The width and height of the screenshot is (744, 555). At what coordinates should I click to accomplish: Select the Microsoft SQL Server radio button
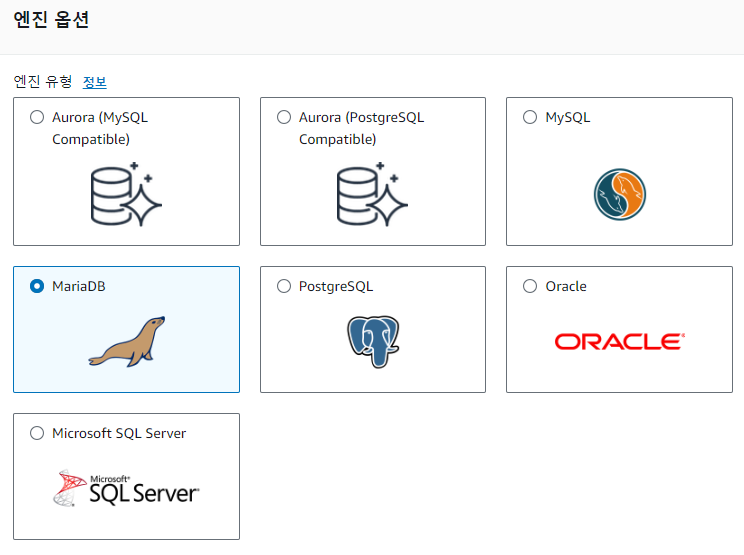click(37, 433)
